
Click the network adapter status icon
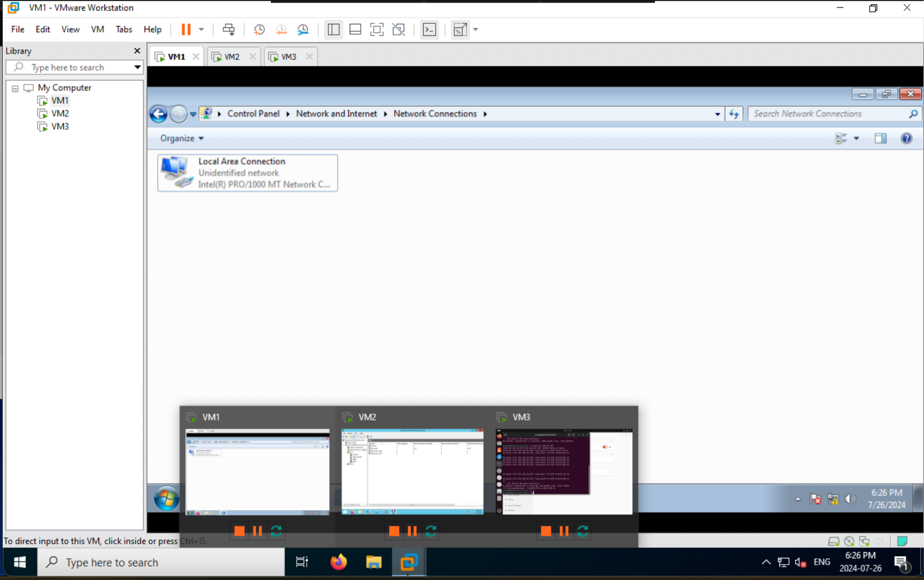[x=864, y=541]
